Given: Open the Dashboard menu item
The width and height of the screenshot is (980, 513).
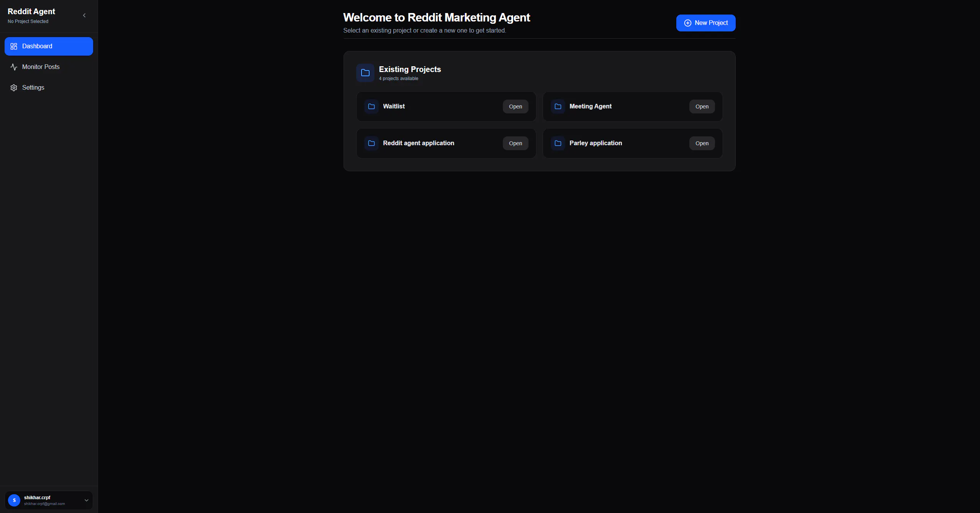Looking at the screenshot, I should click(x=49, y=46).
